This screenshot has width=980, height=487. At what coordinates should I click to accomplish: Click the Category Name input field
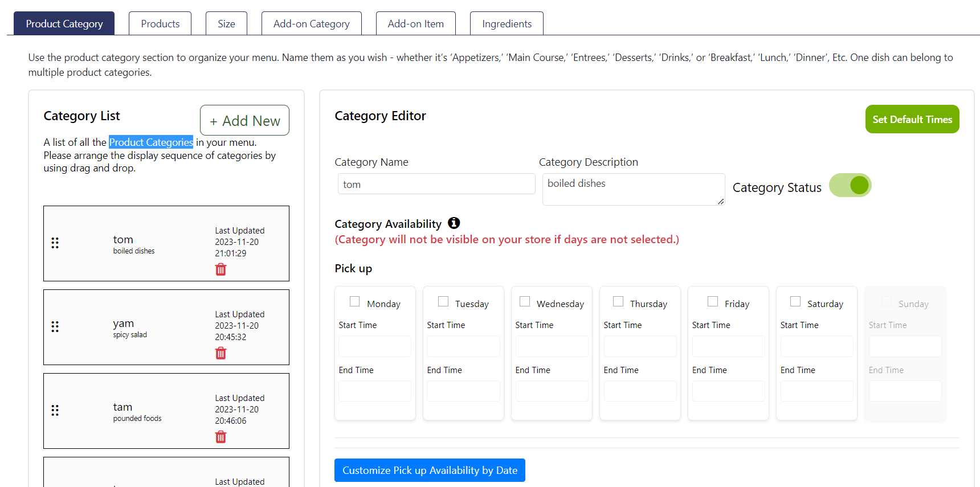[436, 185]
